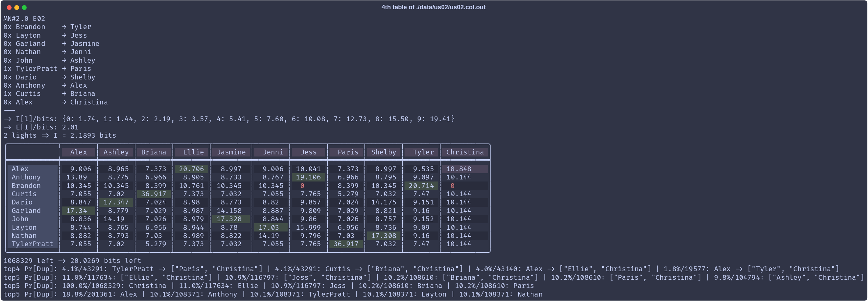
Task: Maximize the window using the green button
Action: (24, 8)
